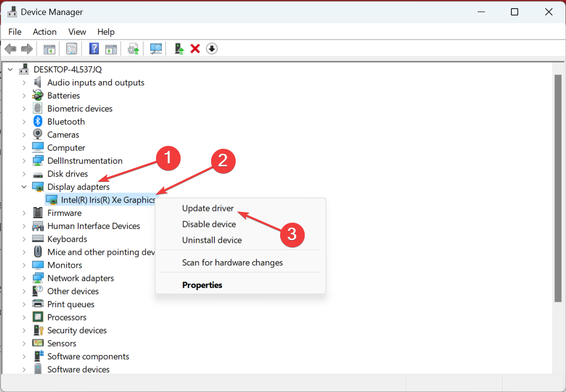Expand the Computer chevron
The height and width of the screenshot is (392, 566).
point(24,148)
